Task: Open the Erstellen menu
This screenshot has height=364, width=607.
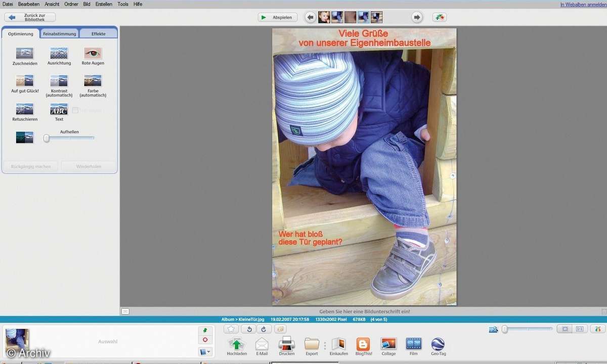Action: click(x=104, y=4)
